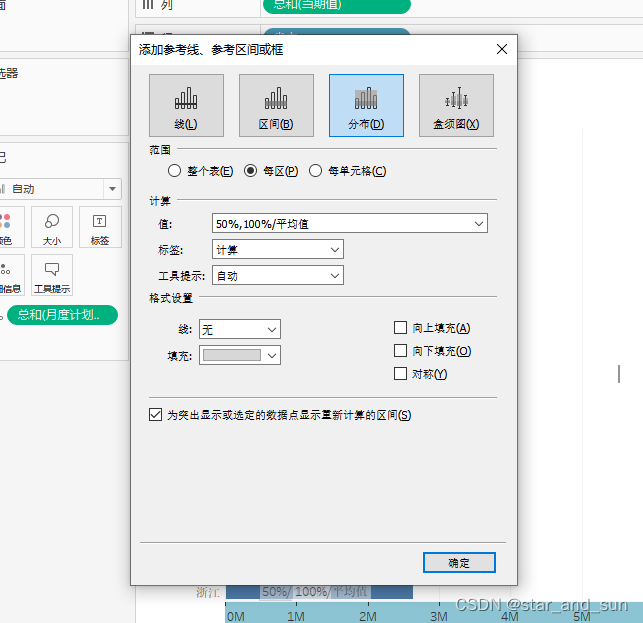Click the 总和(当期值) pill on columns shelf

click(337, 6)
